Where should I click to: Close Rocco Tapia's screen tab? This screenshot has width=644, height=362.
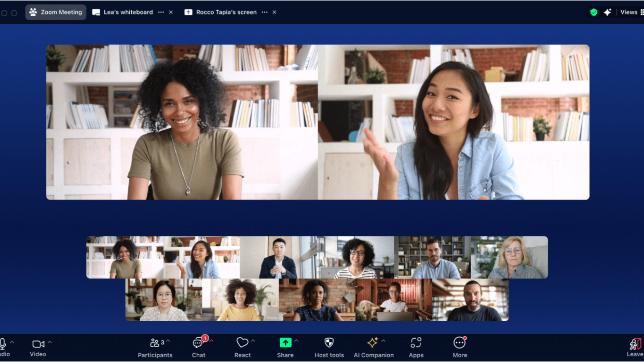275,12
